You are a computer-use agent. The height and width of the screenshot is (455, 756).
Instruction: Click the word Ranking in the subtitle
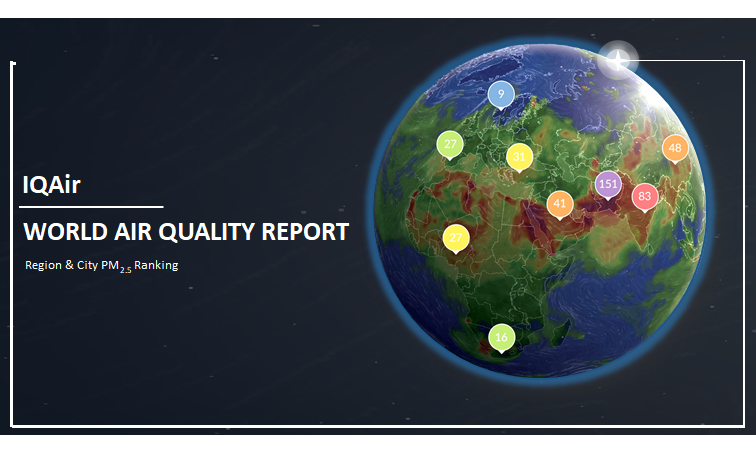point(156,265)
